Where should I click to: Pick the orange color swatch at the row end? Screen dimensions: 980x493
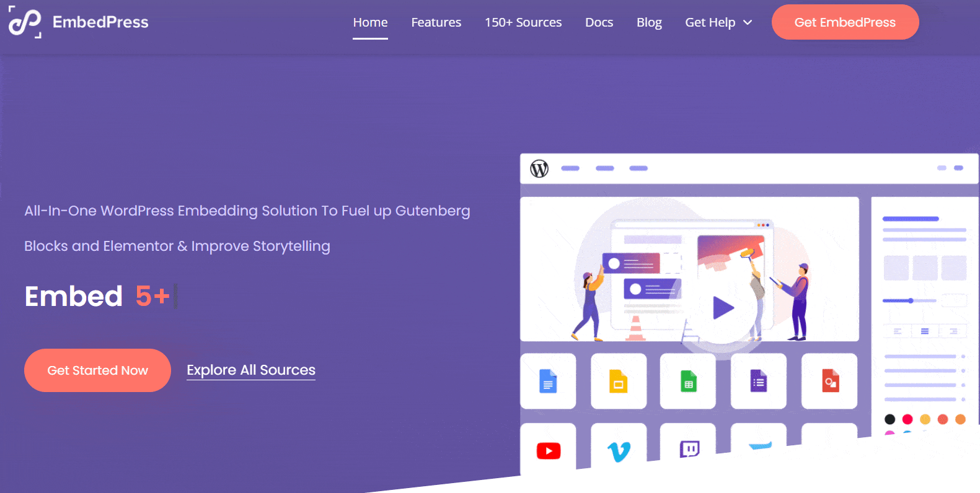961,419
